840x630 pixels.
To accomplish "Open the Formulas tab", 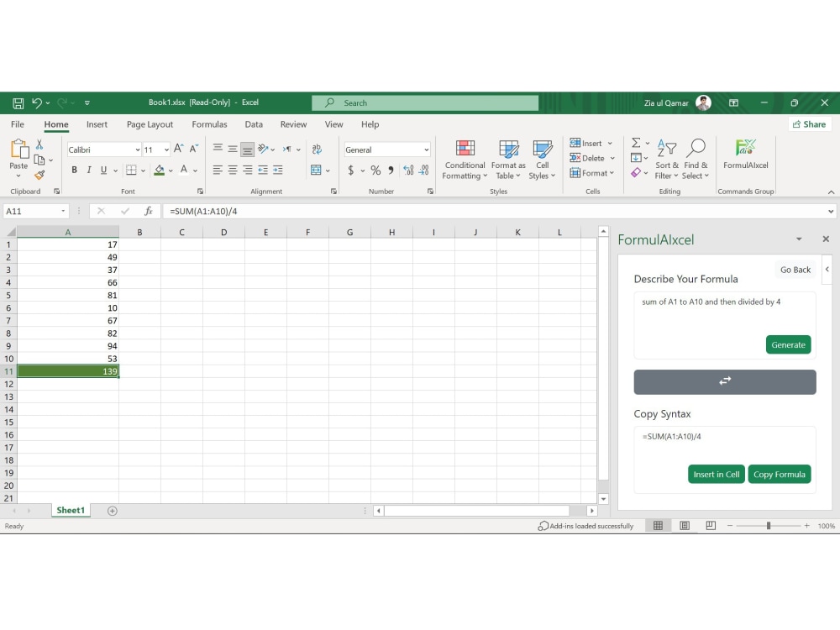I will 209,124.
